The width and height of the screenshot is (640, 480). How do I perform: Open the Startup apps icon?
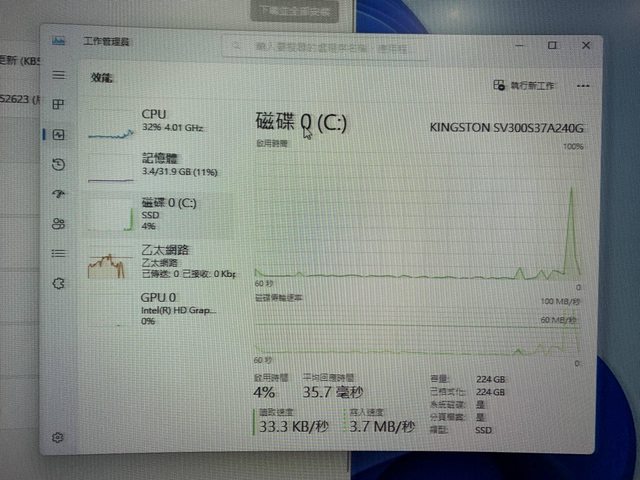(59, 194)
